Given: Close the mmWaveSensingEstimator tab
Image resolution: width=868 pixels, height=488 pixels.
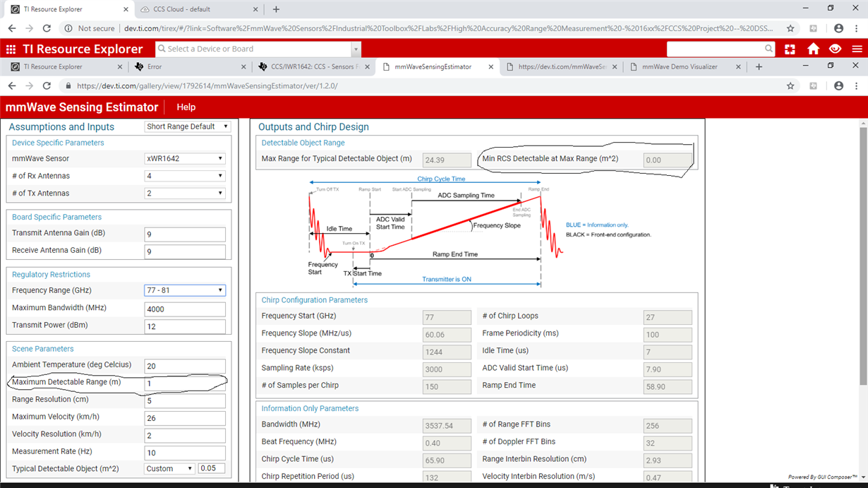Looking at the screenshot, I should pyautogui.click(x=490, y=66).
